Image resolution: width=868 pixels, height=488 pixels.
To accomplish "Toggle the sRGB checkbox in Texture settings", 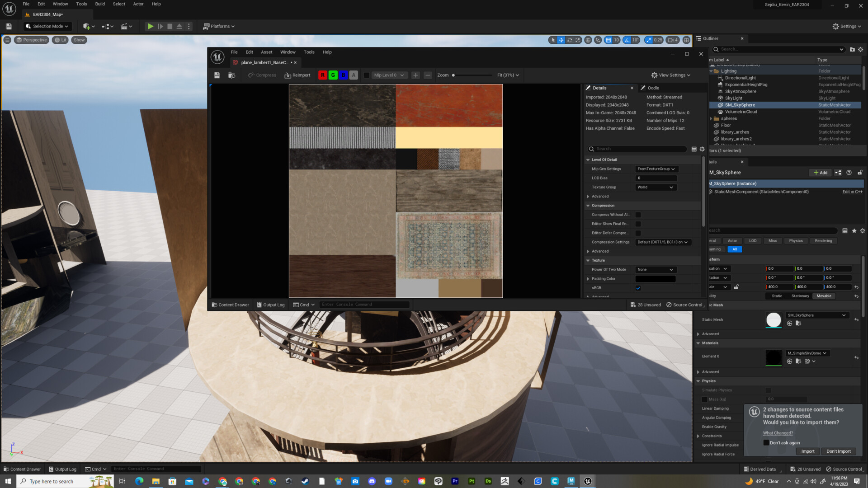I will (x=638, y=288).
